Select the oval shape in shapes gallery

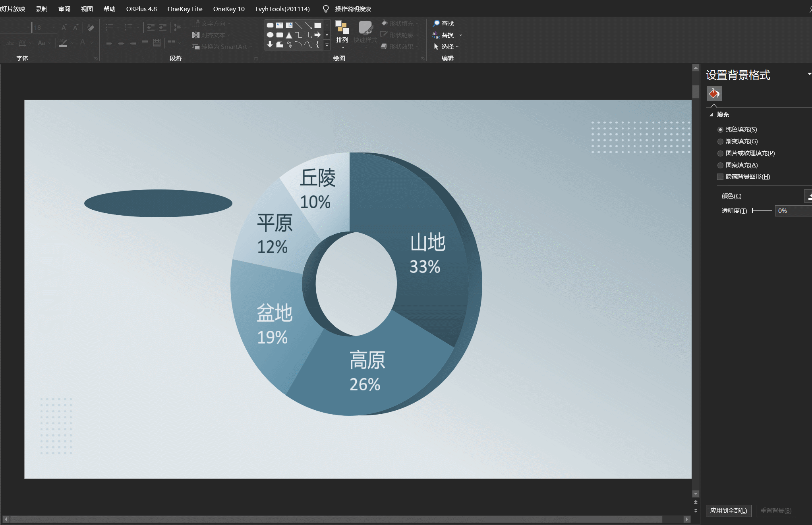pyautogui.click(x=270, y=35)
